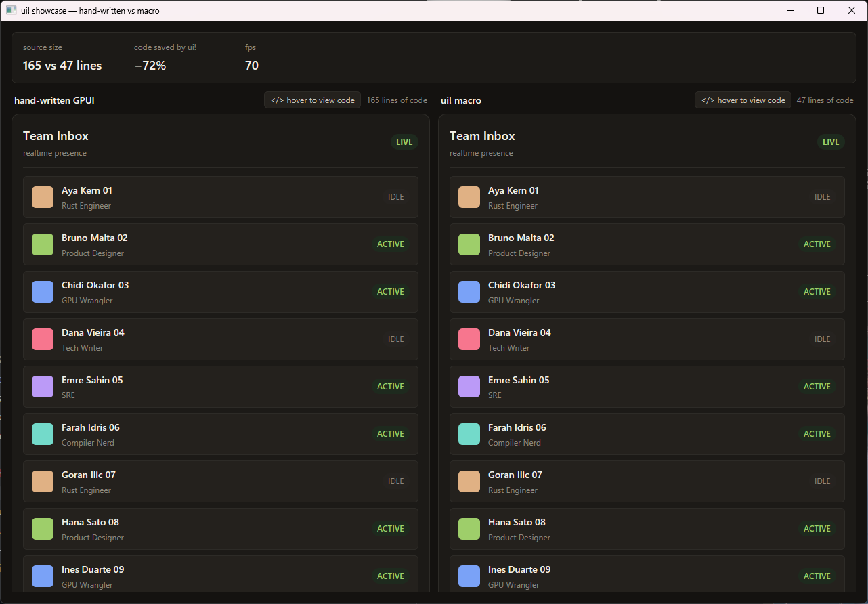This screenshot has width=868, height=604.
Task: Click LIVE badge in hand-written GPUI panel
Action: 404,142
